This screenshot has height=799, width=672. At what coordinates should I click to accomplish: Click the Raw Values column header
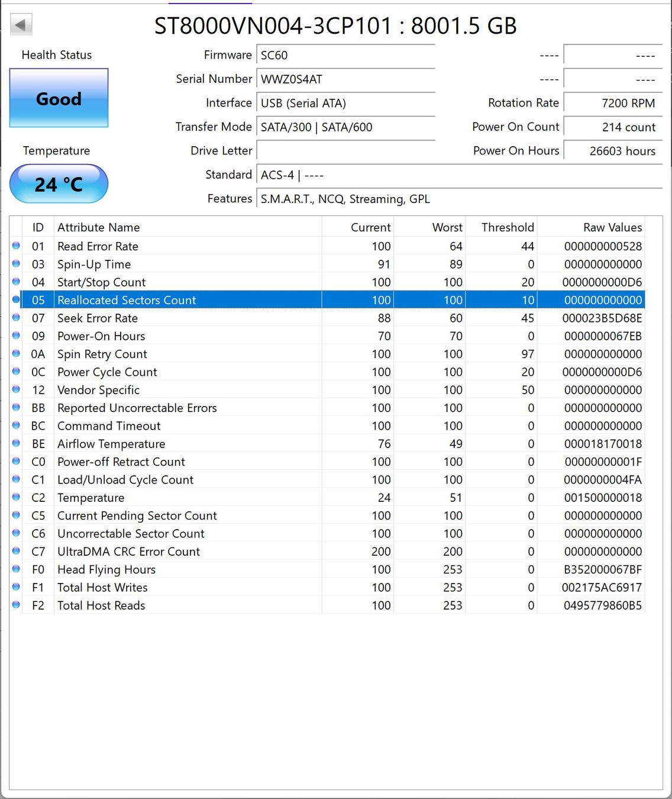tap(591, 227)
